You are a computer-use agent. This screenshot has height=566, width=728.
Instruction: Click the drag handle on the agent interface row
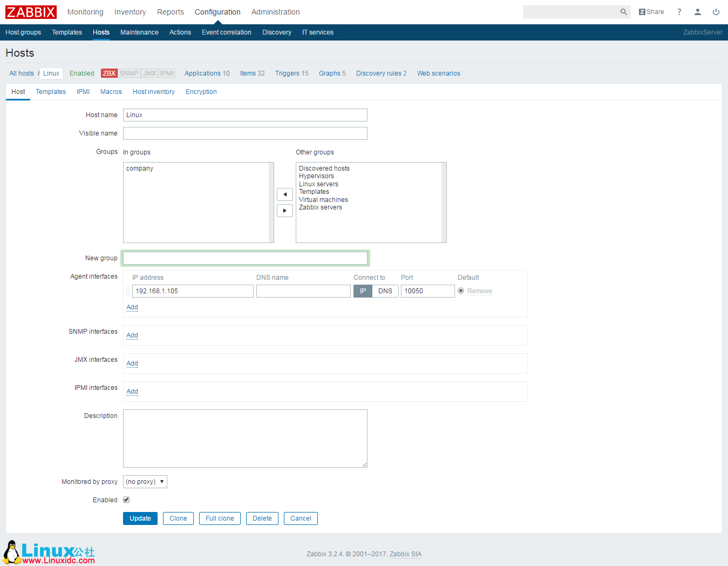128,291
